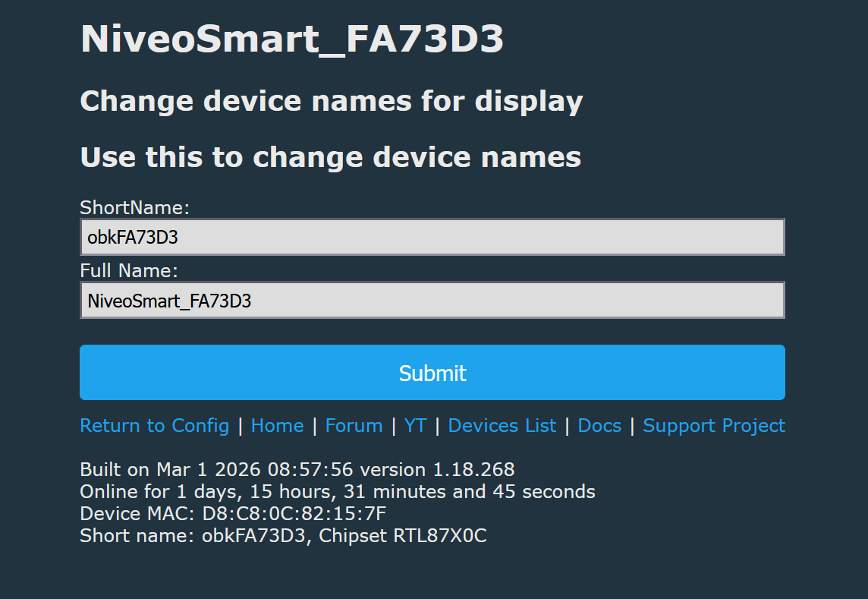
Task: Follow the Support Project link
Action: 714,426
